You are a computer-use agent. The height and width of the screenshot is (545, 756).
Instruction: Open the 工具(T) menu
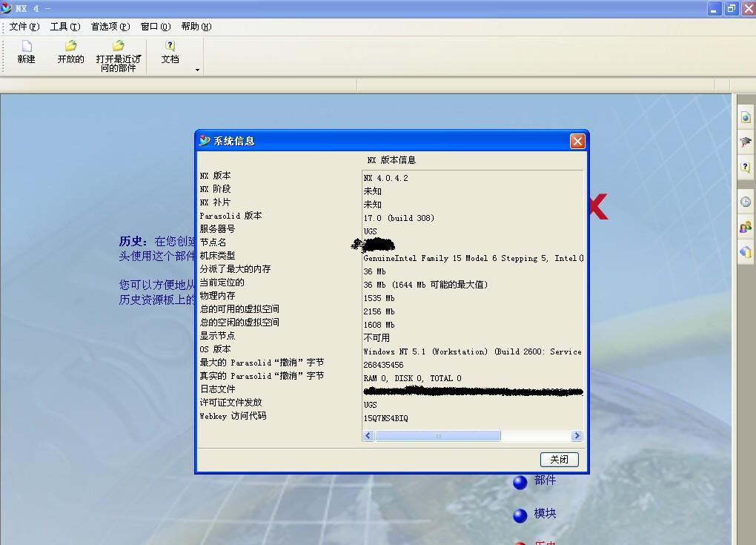tap(65, 27)
